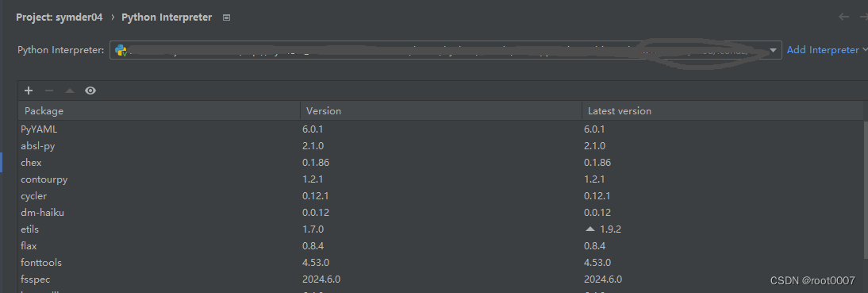Click the minus icon to uninstall package
The width and height of the screenshot is (868, 293).
(x=49, y=91)
